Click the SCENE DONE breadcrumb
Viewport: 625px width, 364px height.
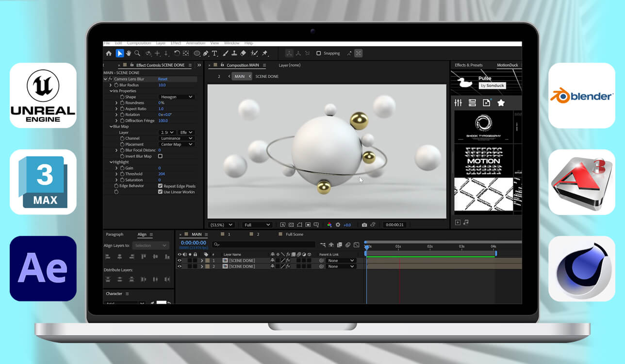[x=267, y=76]
